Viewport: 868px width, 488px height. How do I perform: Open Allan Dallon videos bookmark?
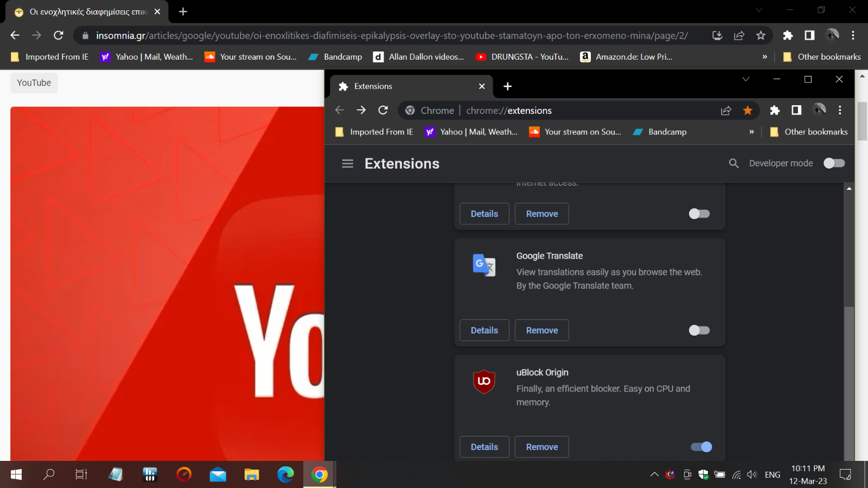click(x=418, y=56)
